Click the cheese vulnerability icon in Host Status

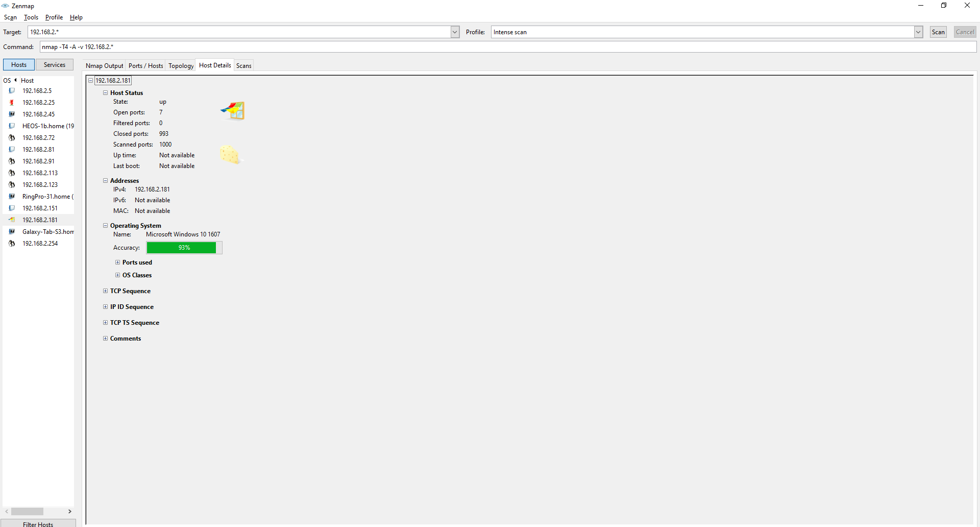[x=230, y=155]
